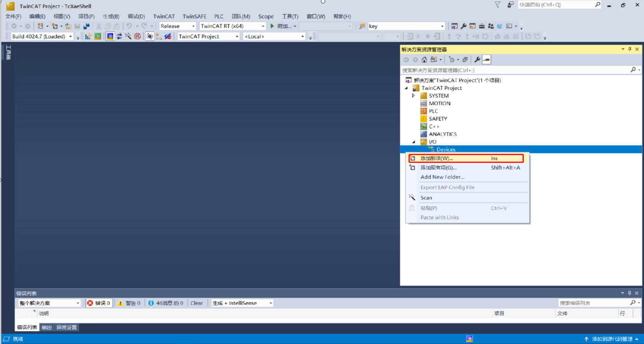Open the 文件(F) menu
644x344 pixels.
pyautogui.click(x=13, y=16)
